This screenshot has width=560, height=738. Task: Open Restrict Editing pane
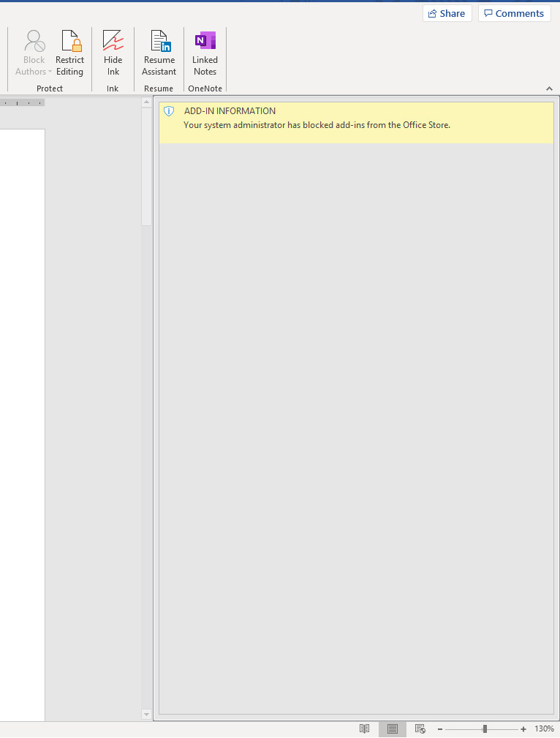pos(69,53)
